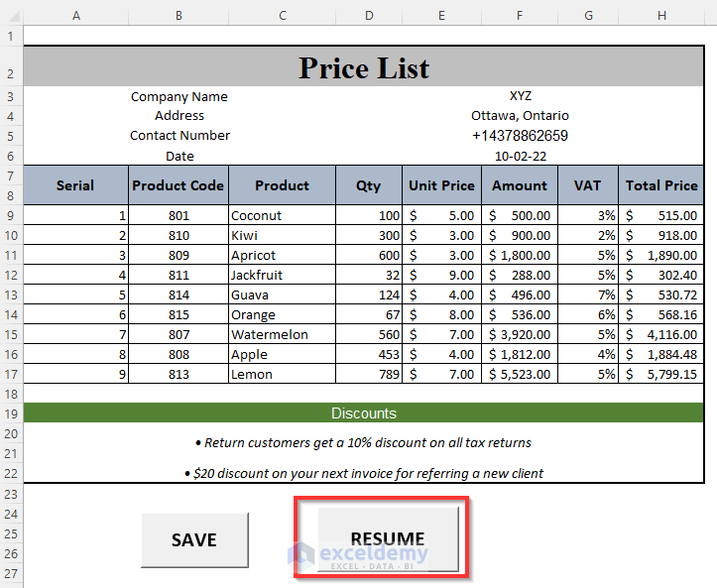Select column A header

point(76,16)
